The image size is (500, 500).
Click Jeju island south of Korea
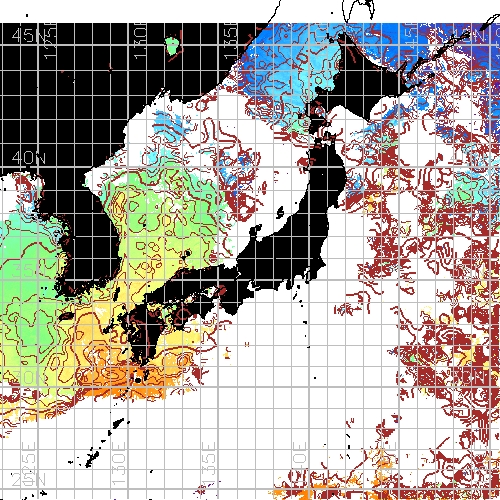(67, 316)
